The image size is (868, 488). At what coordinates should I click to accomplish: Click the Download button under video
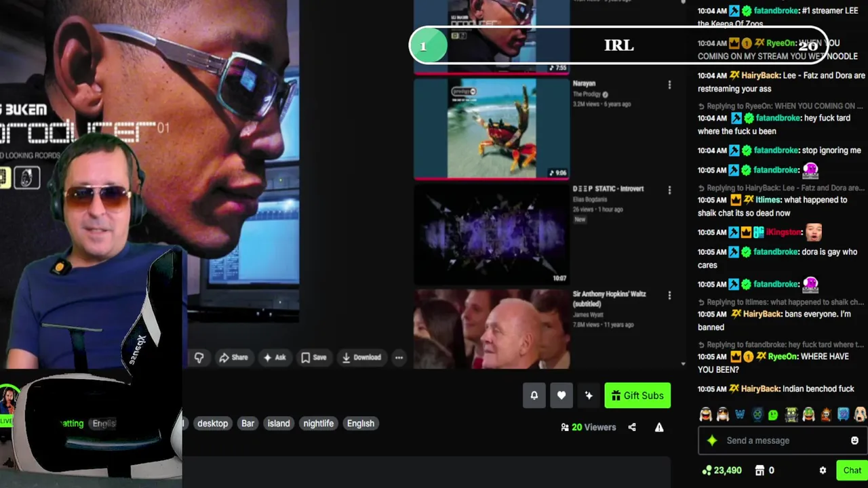361,357
